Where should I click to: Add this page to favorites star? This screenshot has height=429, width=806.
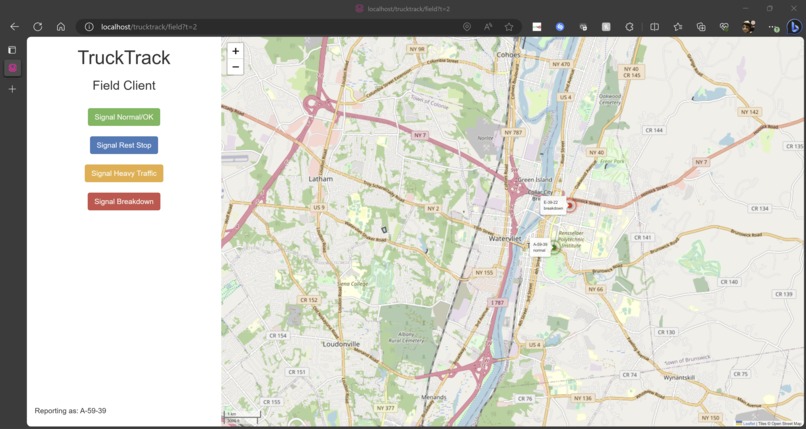point(509,27)
